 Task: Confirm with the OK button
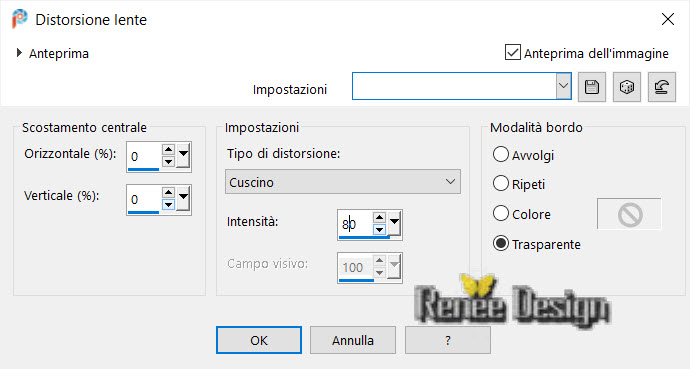(259, 340)
